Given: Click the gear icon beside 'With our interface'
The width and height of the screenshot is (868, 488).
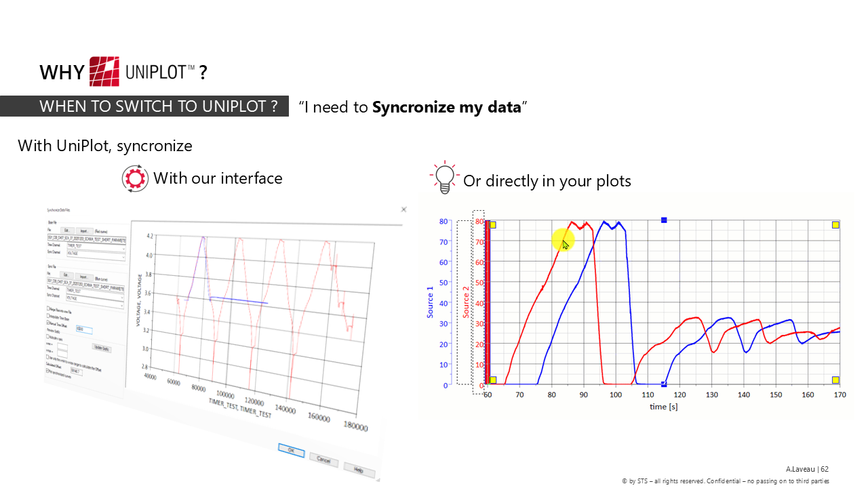Looking at the screenshot, I should point(135,178).
